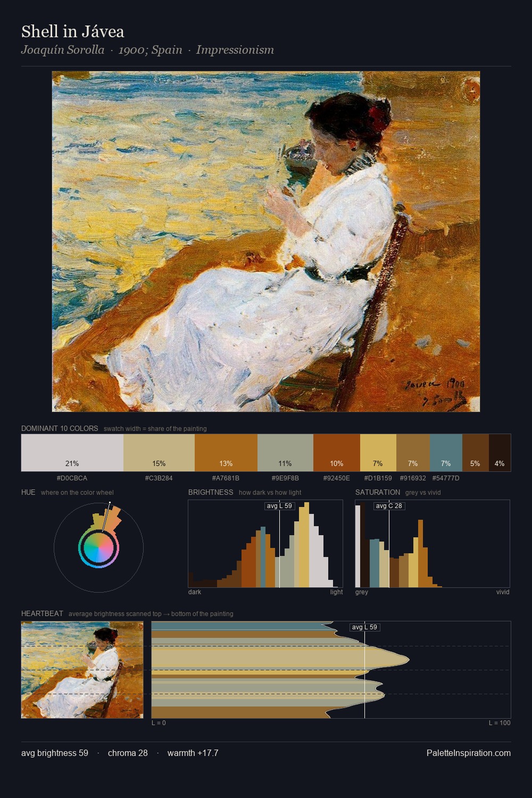This screenshot has height=798, width=532.
Task: Click the "BRIGHTNESS" section heading
Action: (x=211, y=492)
